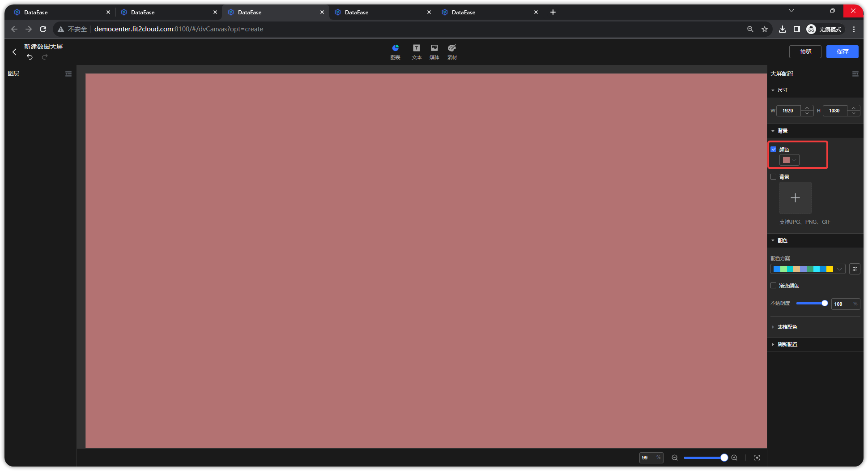Go back using the left arrow beside 新建数据大屏
This screenshot has height=471, width=868.
point(14,52)
